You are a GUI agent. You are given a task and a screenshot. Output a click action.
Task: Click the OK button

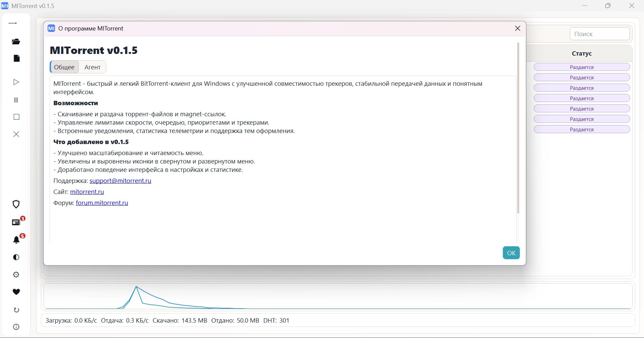511,253
